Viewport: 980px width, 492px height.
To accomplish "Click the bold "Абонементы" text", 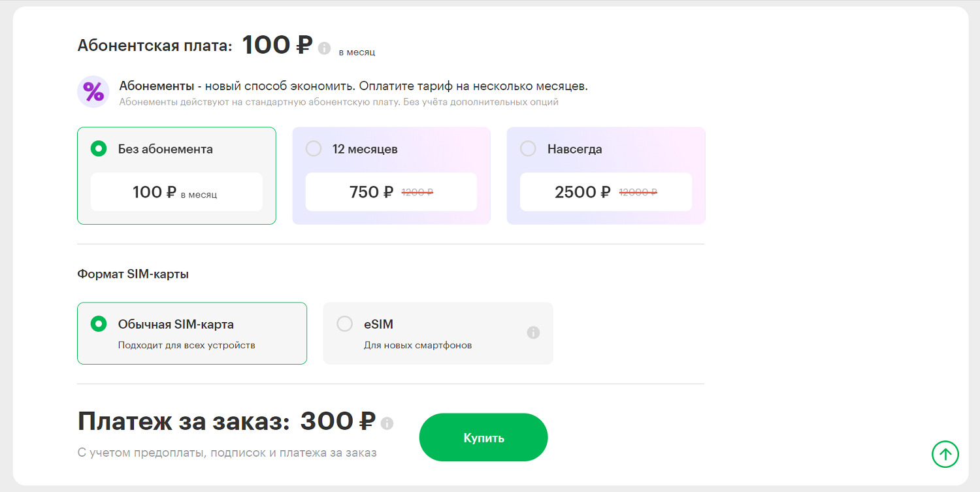I will (x=157, y=86).
